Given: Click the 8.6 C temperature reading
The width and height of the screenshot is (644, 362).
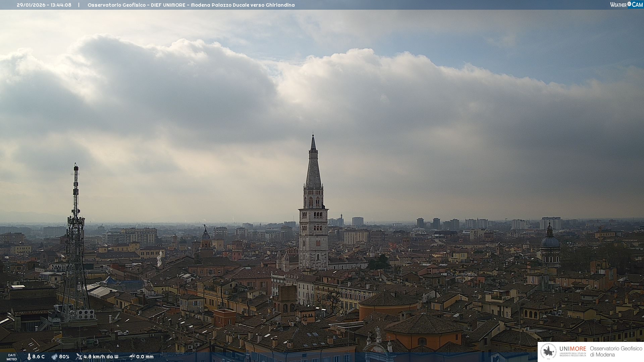Looking at the screenshot, I should pyautogui.click(x=39, y=357).
